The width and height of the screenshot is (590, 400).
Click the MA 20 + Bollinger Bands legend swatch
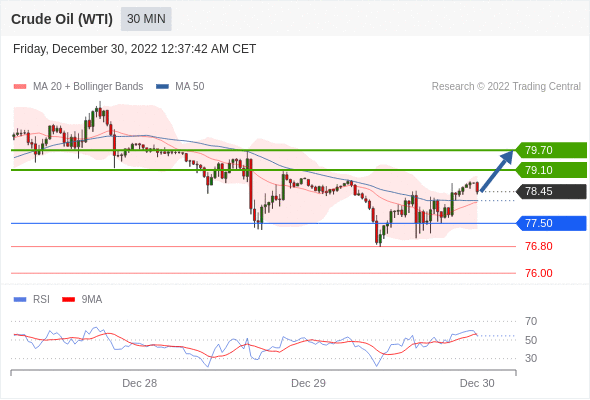[20, 87]
